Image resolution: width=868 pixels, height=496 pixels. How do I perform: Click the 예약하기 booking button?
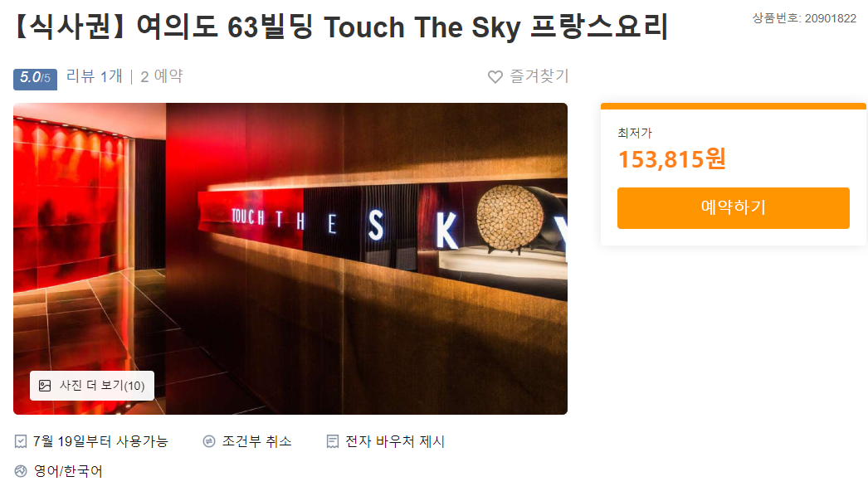point(733,207)
